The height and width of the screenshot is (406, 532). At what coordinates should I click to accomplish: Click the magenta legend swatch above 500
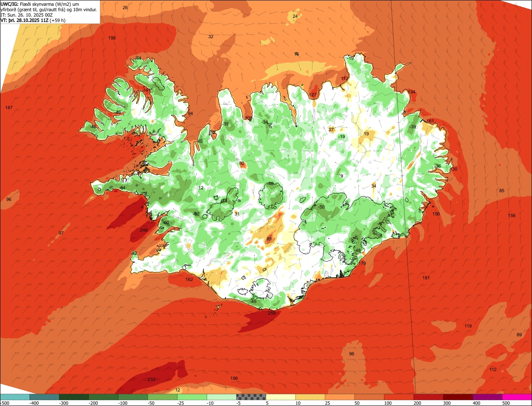coord(517,397)
